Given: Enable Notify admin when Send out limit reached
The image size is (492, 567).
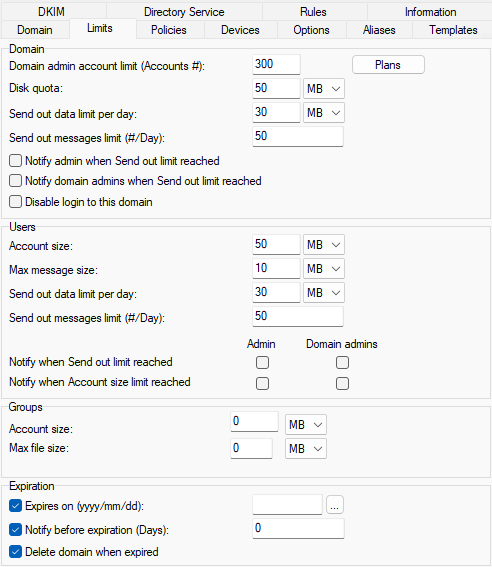Looking at the screenshot, I should (15, 161).
